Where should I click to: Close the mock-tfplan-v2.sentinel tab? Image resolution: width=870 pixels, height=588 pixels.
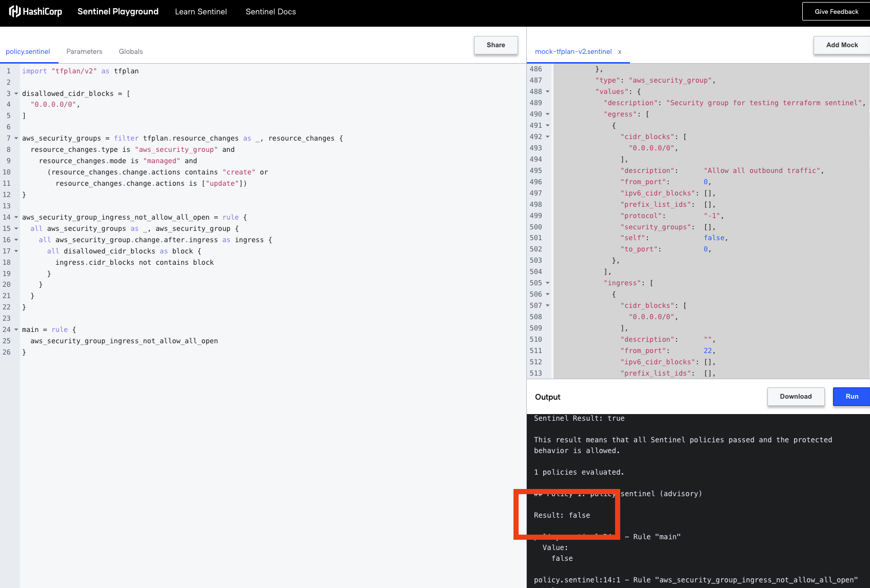[x=620, y=52]
